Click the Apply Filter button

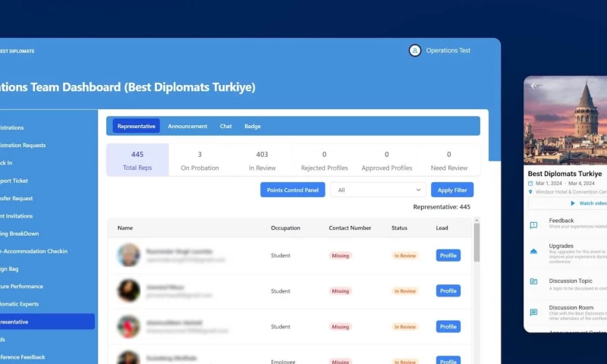tap(452, 190)
